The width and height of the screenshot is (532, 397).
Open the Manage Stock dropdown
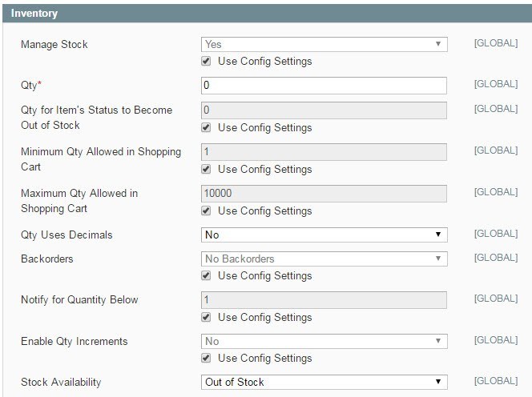pyautogui.click(x=323, y=45)
